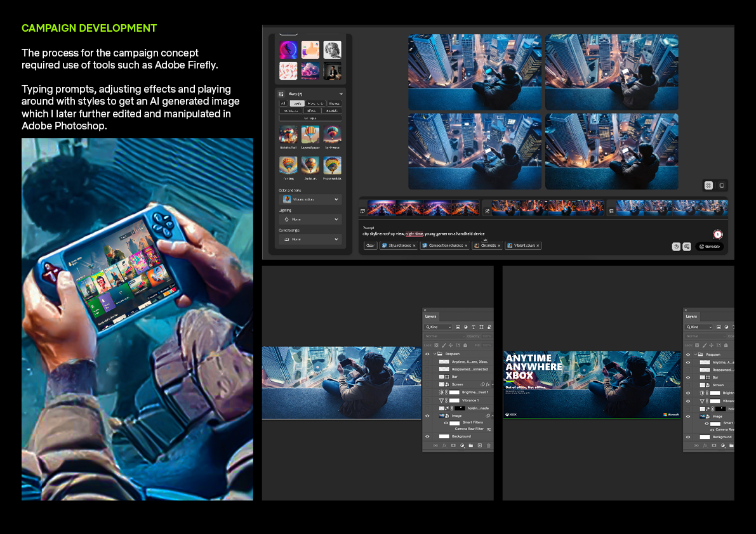Click the link layers icon in left Layers panel
Screen dimensions: 756x534
(x=435, y=445)
